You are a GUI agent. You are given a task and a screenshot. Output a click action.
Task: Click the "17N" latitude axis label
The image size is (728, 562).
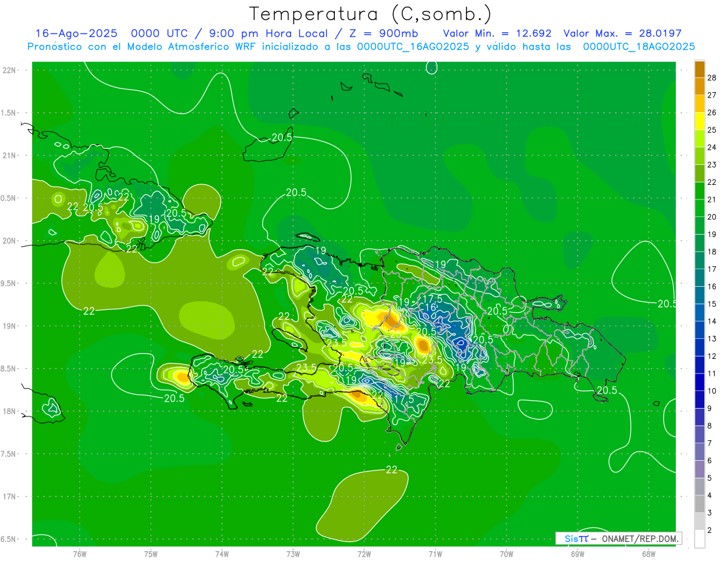coord(10,497)
